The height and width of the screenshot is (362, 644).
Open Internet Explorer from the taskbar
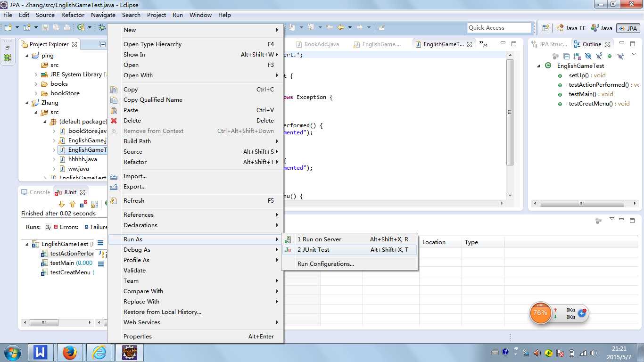pos(99,352)
